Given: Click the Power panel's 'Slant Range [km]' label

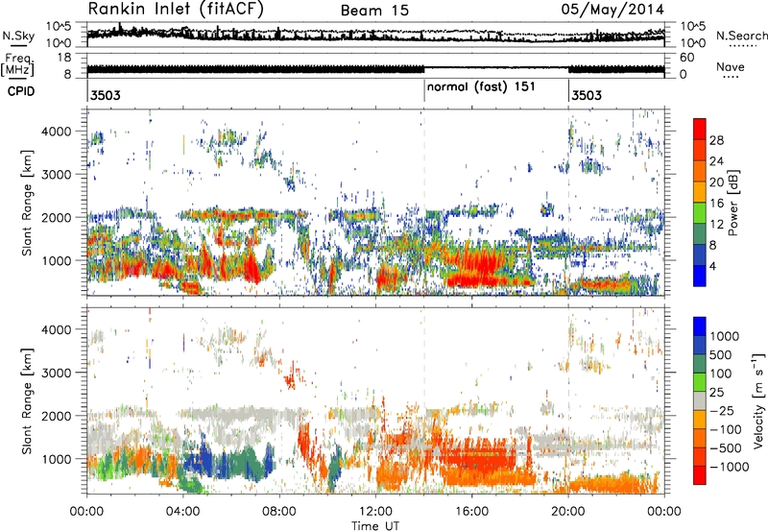Looking at the screenshot, I should [27, 203].
